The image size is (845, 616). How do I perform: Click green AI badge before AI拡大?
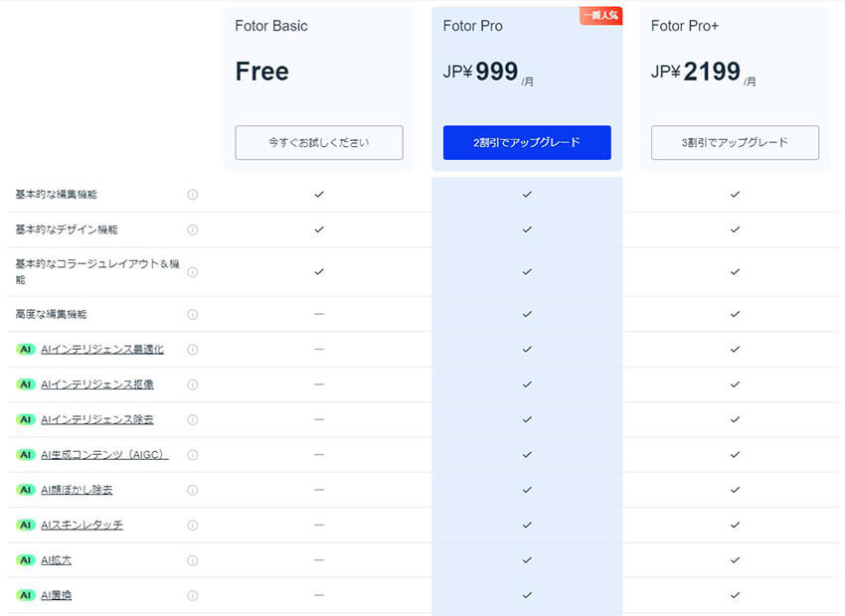25,560
